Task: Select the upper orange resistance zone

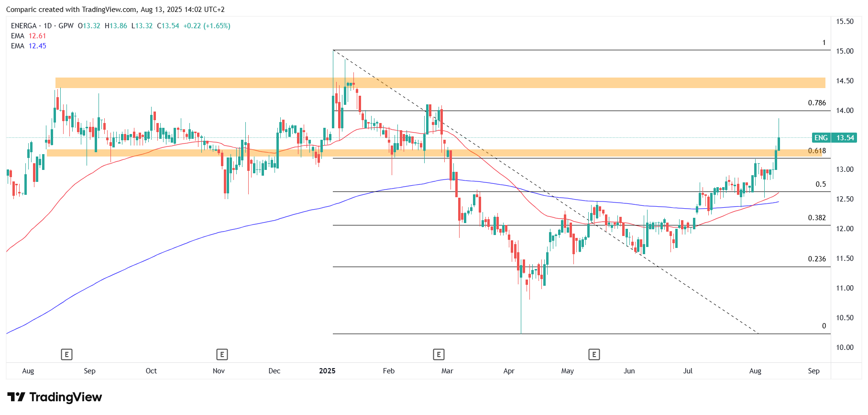Action: [440, 83]
